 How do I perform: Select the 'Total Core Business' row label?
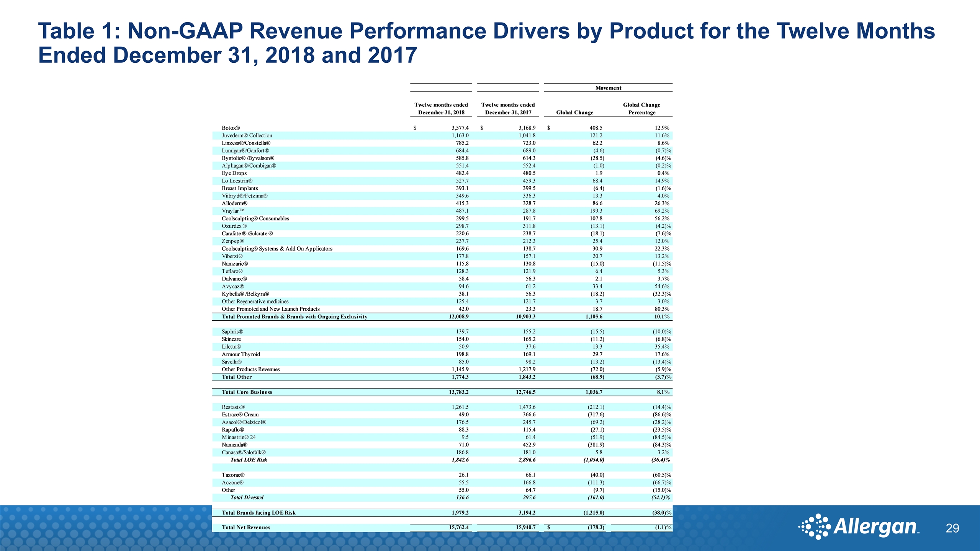[x=247, y=392]
